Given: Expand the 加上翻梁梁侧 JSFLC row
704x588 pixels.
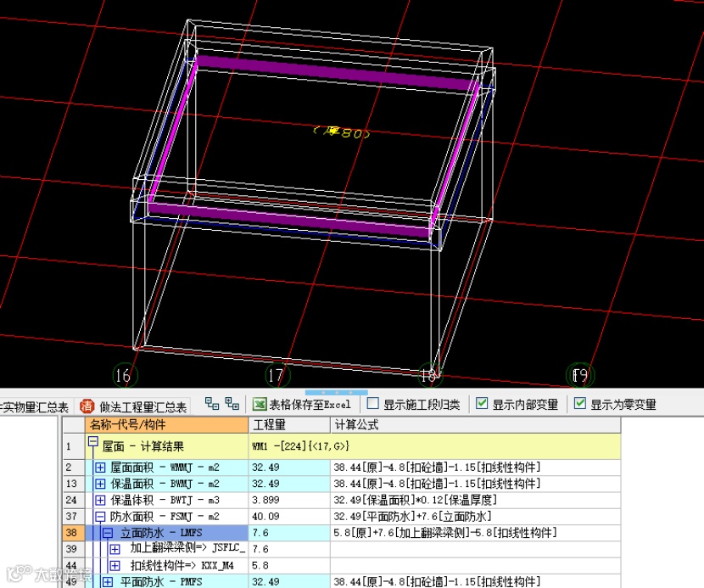Looking at the screenshot, I should tap(115, 549).
